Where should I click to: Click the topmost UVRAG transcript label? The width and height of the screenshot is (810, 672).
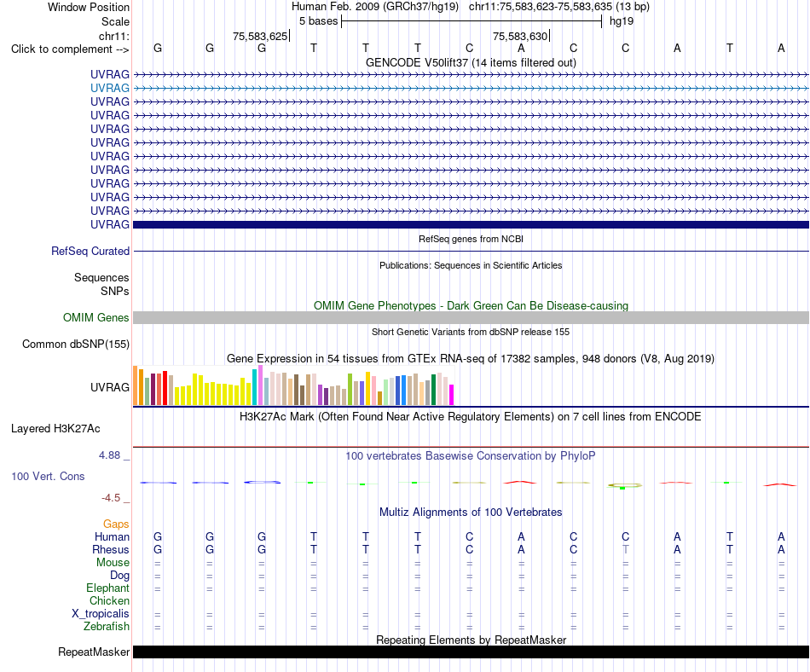(x=109, y=74)
